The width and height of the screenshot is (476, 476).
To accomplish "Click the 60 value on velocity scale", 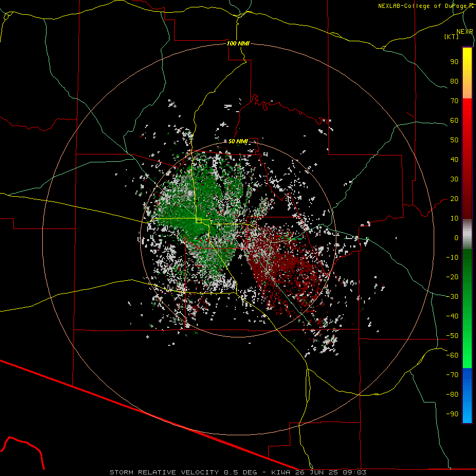I will 454,120.
